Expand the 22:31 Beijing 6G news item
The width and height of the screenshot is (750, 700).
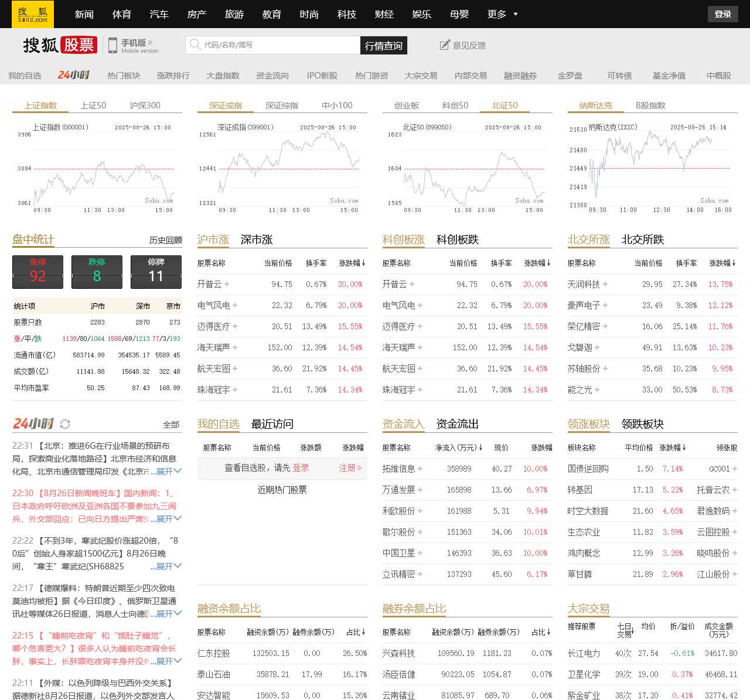coord(169,471)
